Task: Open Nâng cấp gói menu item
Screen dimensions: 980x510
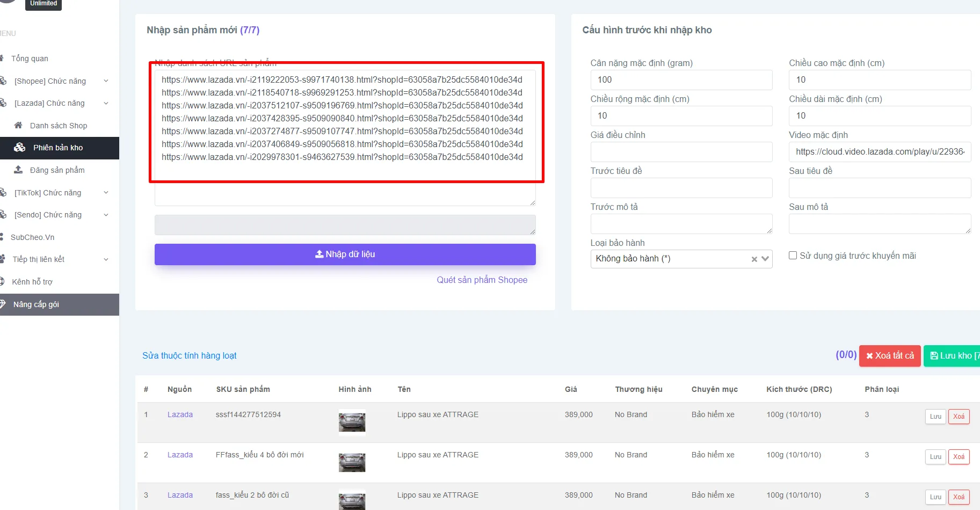Action: coord(60,304)
